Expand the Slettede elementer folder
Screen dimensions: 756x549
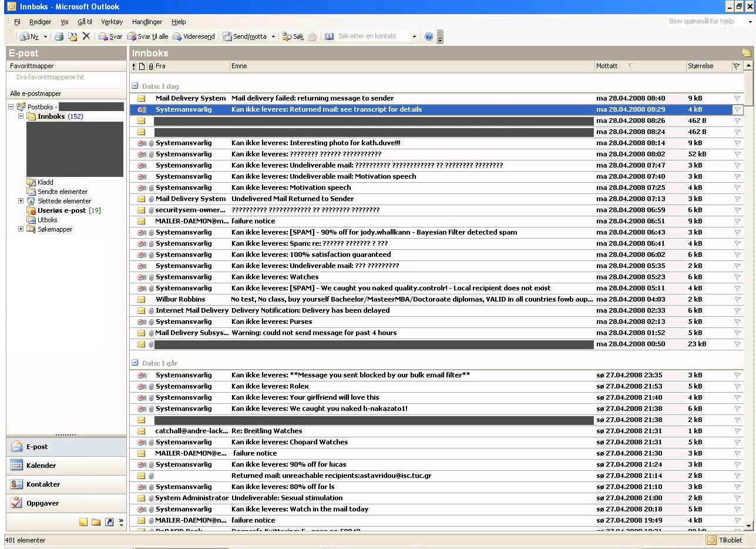[x=21, y=201]
